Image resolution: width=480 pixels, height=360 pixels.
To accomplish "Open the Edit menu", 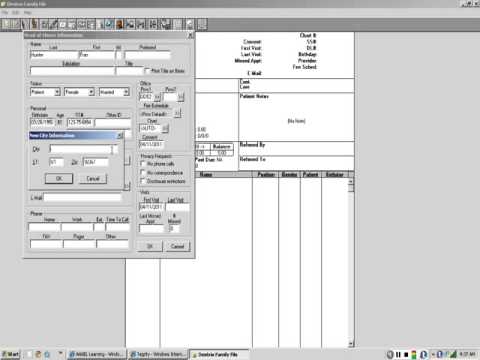I will (x=15, y=13).
